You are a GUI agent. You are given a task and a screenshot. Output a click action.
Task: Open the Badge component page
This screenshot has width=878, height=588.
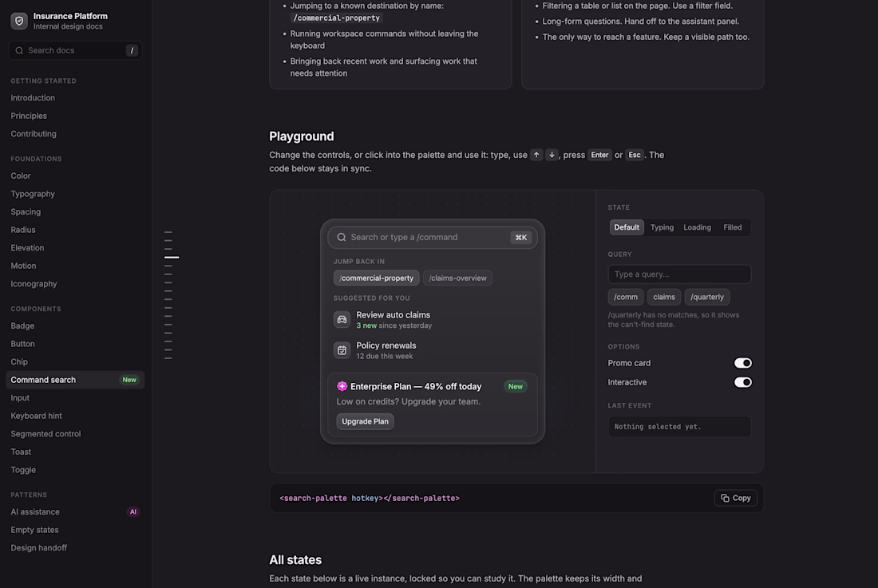[x=22, y=326]
